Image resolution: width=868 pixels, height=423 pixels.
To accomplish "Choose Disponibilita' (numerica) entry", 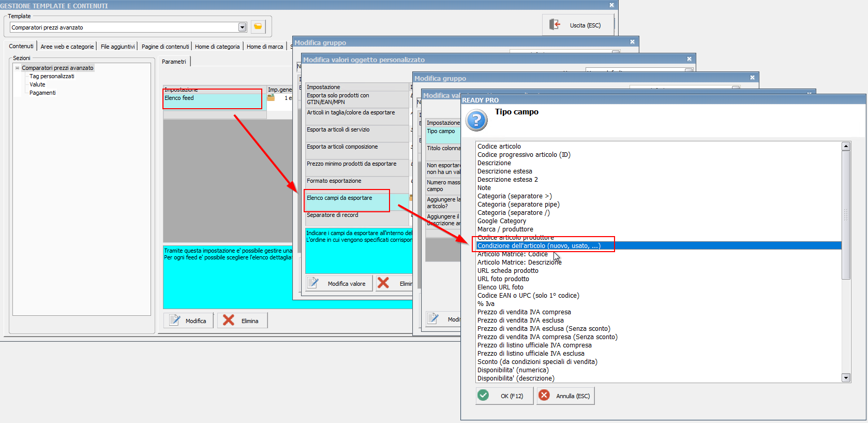I will pyautogui.click(x=513, y=370).
